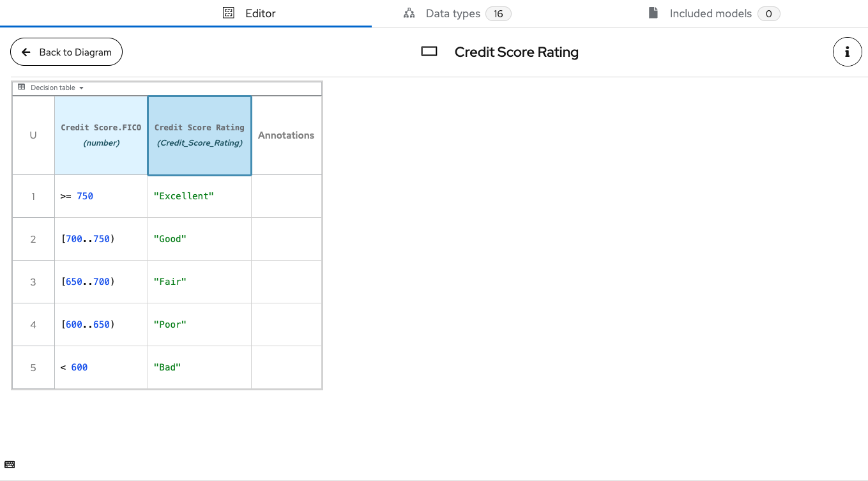The image size is (868, 481).
Task: Switch to the Included models tab
Action: [714, 13]
